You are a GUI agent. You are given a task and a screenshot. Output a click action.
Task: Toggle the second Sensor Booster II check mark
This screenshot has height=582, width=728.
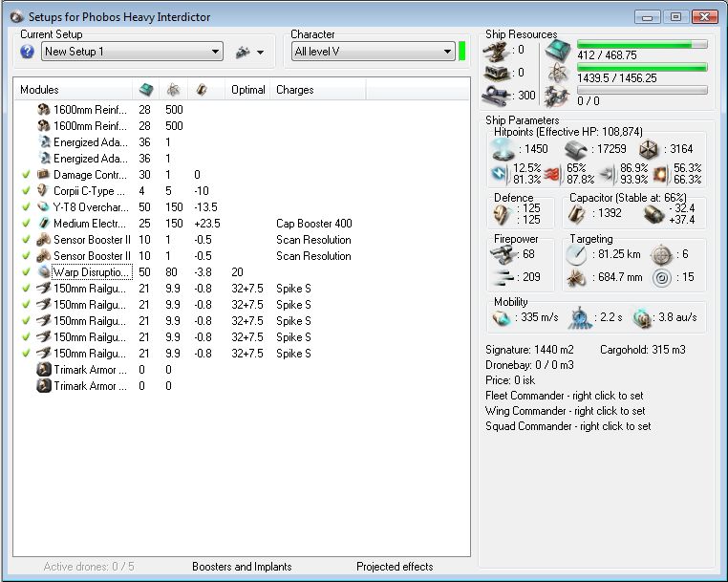[26, 256]
